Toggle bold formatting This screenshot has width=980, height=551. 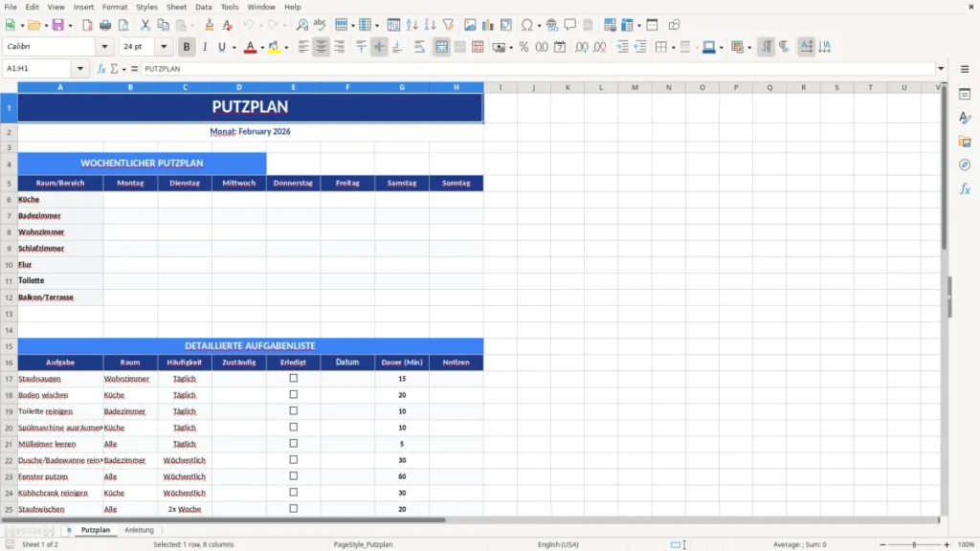click(x=187, y=47)
